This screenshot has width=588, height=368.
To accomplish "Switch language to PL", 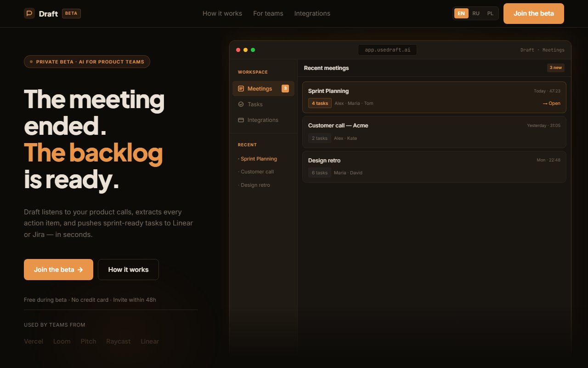I will tap(490, 13).
